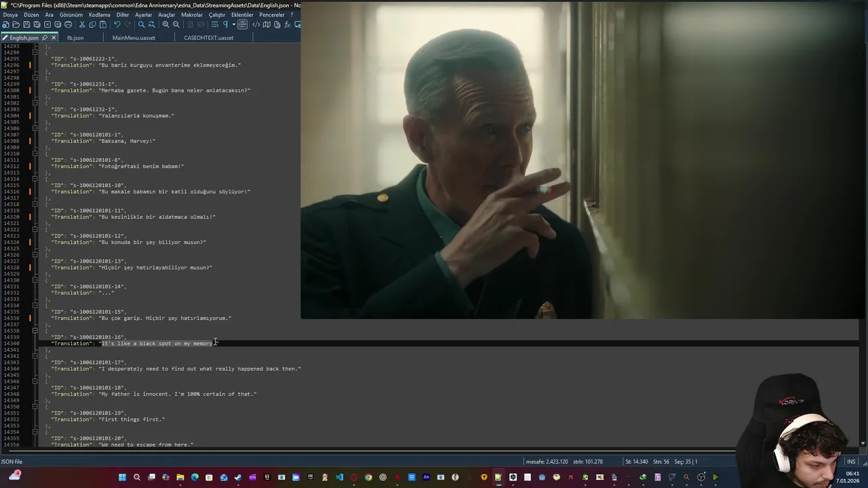Click the INS mode status indicator
Image resolution: width=868 pixels, height=488 pixels.
pyautogui.click(x=851, y=462)
